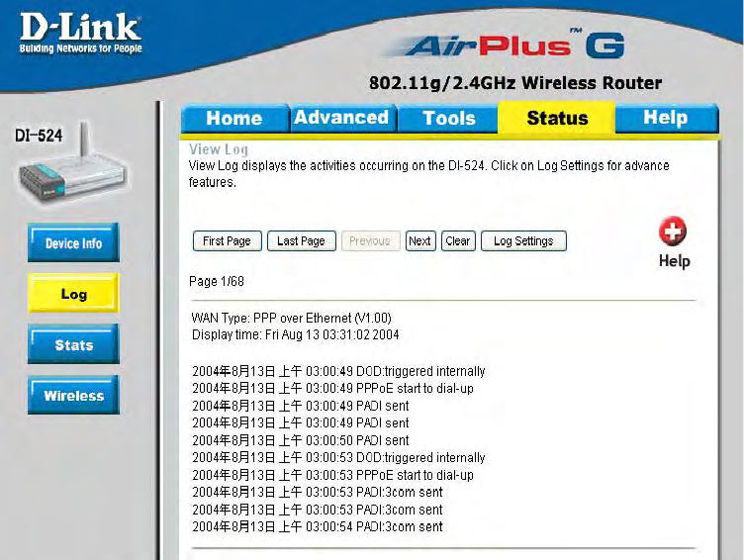Click the D-Link logo
The height and width of the screenshot is (560, 744).
click(x=80, y=33)
